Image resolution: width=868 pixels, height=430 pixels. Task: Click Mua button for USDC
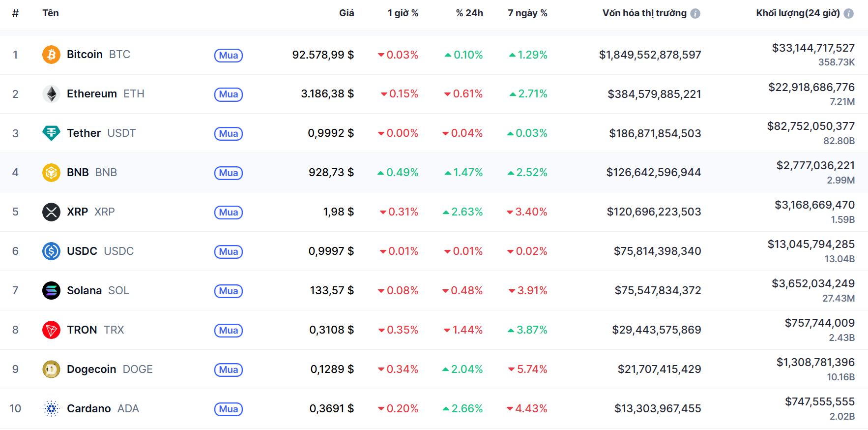click(x=229, y=252)
